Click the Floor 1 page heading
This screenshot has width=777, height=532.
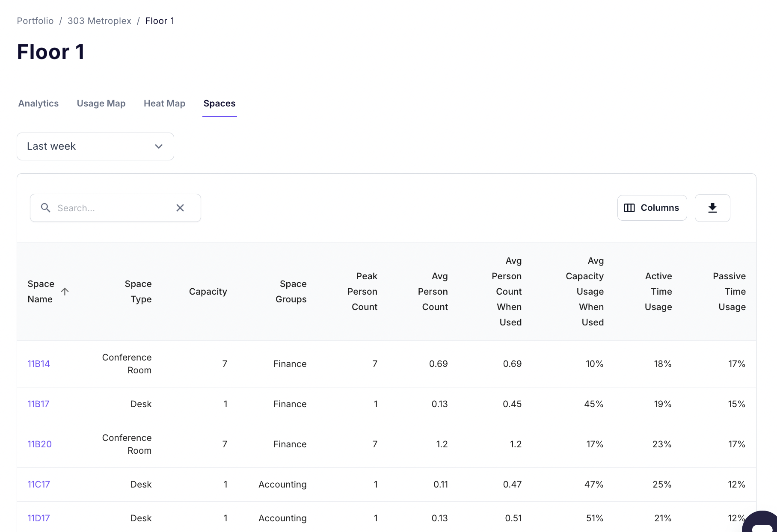click(51, 52)
